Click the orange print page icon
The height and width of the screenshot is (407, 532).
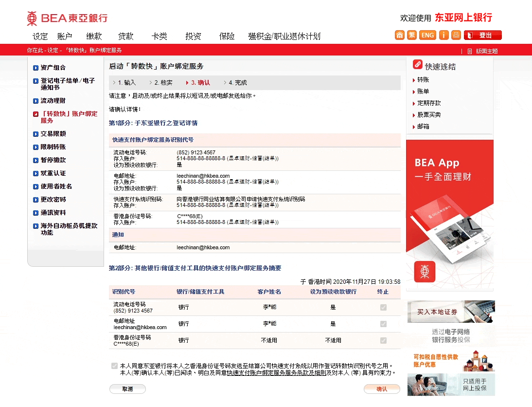tap(456, 35)
